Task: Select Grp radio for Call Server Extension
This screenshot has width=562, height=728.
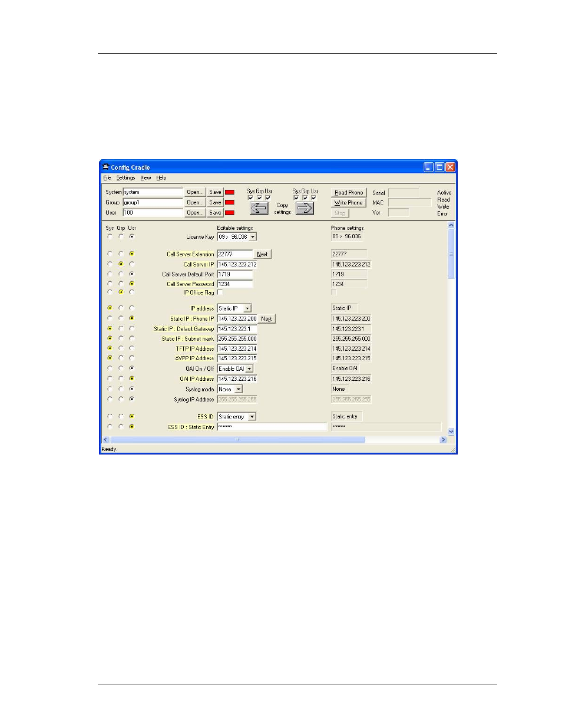Action: (x=121, y=254)
